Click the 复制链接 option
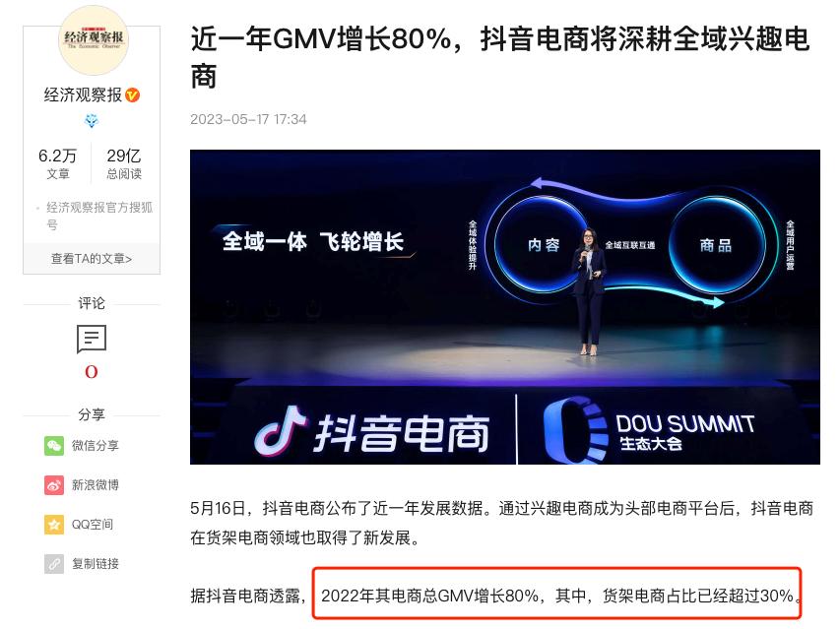The image size is (840, 629). [x=96, y=564]
